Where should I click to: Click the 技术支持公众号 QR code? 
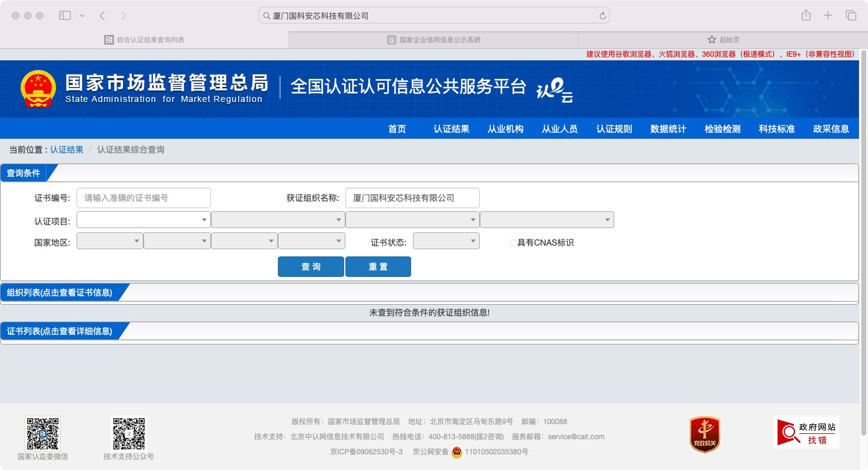point(129,434)
